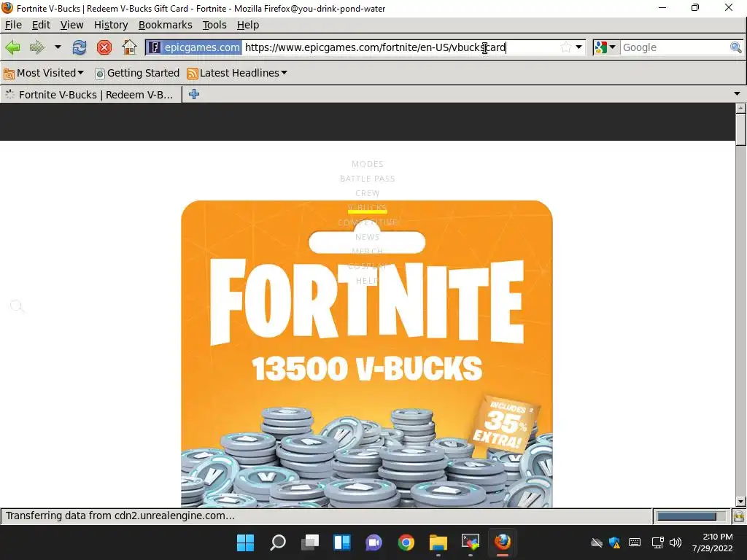This screenshot has width=747, height=560.
Task: Open the History menu
Action: 111,25
